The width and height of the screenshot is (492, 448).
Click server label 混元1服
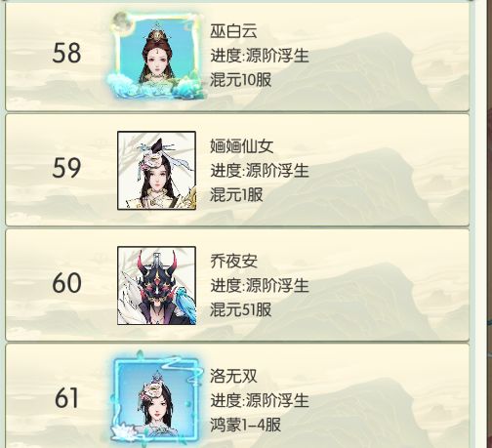[x=236, y=194]
